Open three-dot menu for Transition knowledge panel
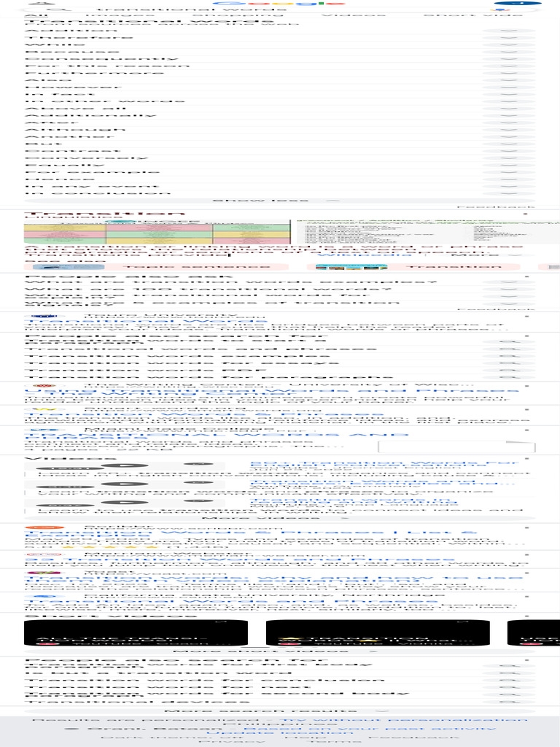The height and width of the screenshot is (747, 560). tap(526, 214)
